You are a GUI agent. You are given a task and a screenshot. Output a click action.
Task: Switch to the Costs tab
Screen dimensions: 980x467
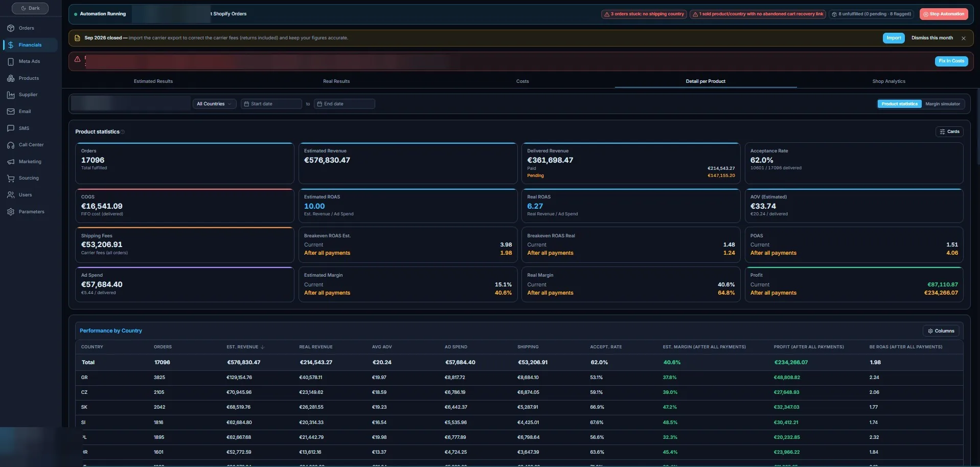[522, 81]
